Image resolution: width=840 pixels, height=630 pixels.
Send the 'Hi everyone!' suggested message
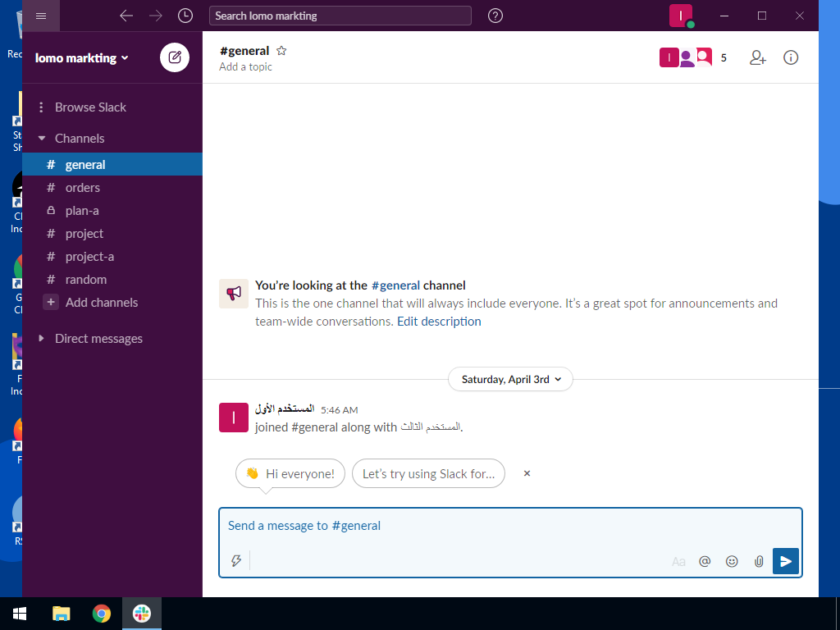point(290,473)
